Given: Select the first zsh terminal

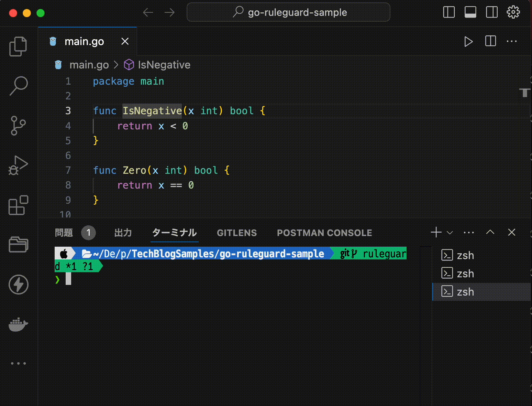Looking at the screenshot, I should click(x=481, y=255).
